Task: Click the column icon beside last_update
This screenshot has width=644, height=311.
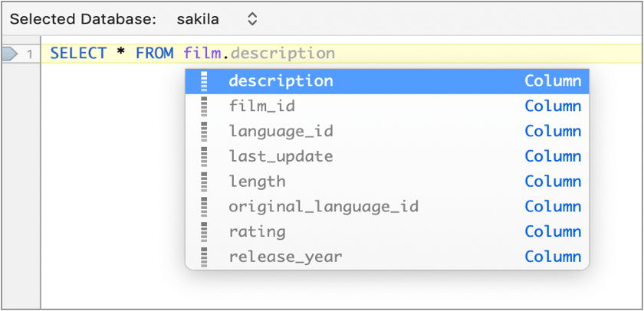Action: pos(204,156)
